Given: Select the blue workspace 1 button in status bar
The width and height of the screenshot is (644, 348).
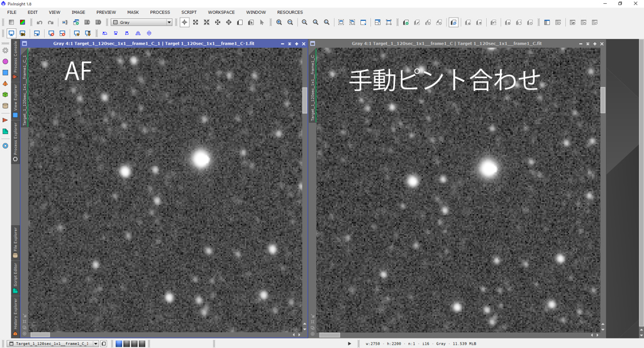Looking at the screenshot, I should pos(119,344).
